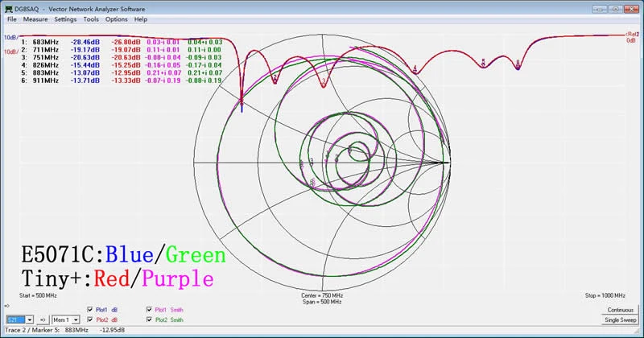Screen dimensions: 644x338
Task: Close the VNA software window
Action: coord(630,9)
